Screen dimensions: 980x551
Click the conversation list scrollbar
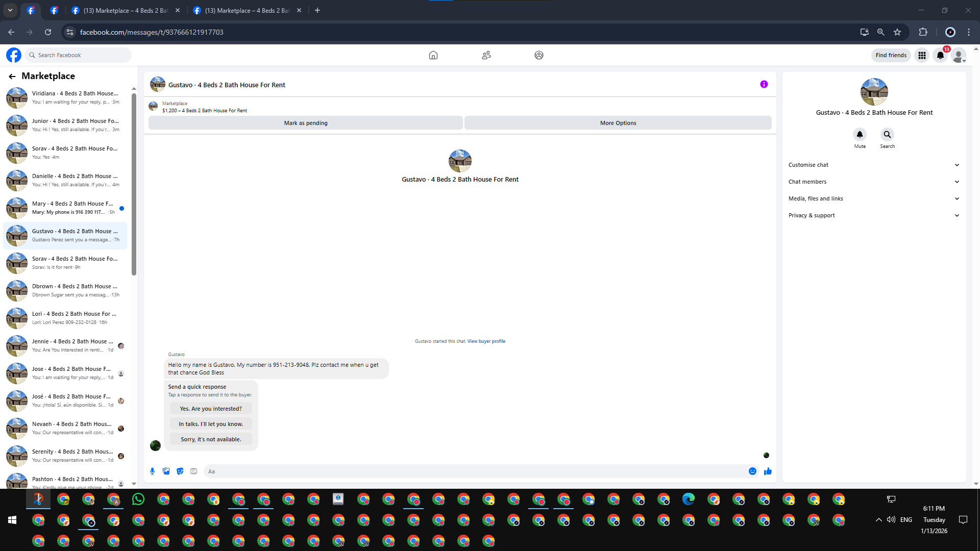134,184
